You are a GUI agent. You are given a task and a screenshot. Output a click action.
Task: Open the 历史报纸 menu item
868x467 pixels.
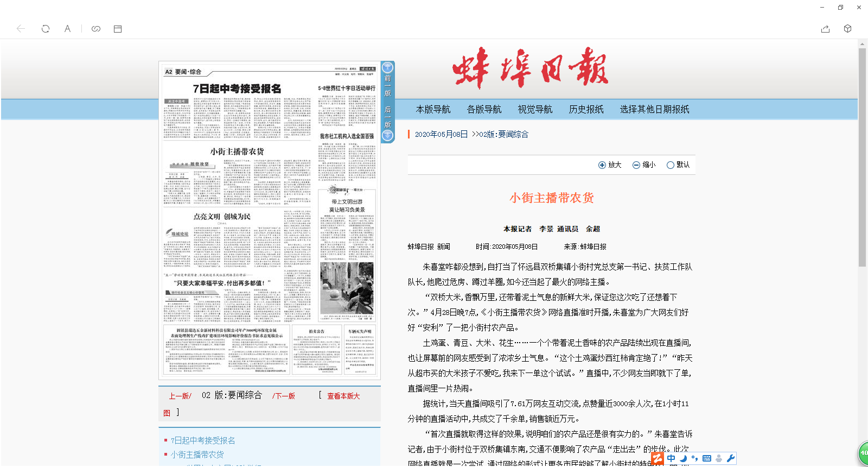[586, 109]
